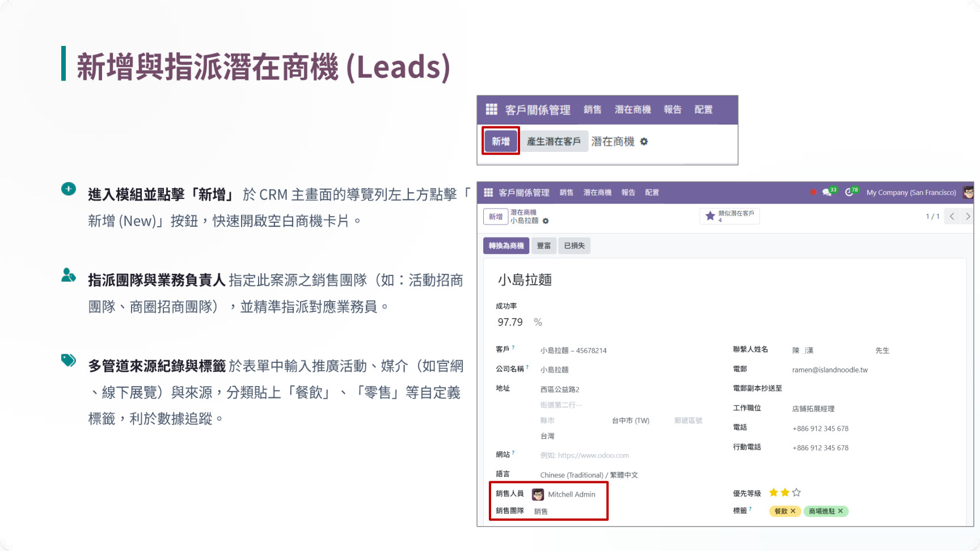Click the 網站 website URL field
The width and height of the screenshot is (980, 551).
point(584,455)
